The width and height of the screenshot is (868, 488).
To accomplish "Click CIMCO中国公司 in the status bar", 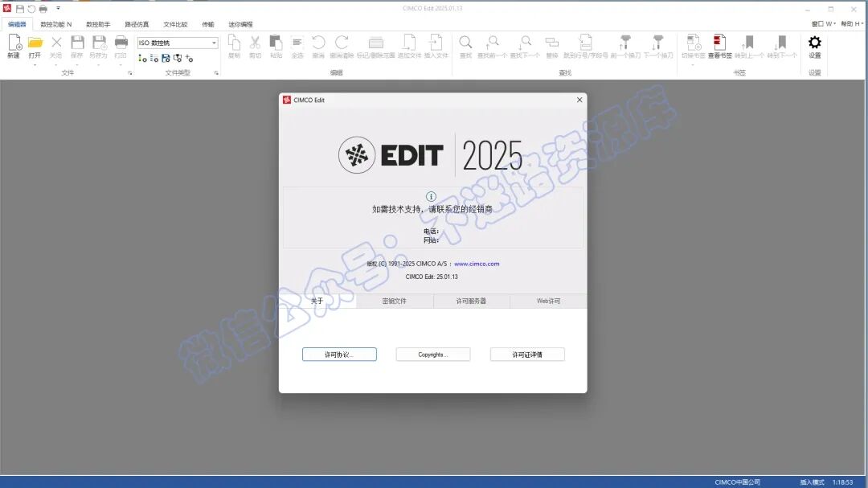I will click(x=737, y=482).
